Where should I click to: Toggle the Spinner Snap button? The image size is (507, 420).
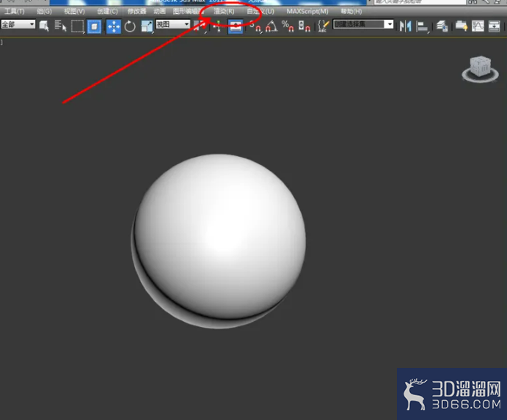point(304,26)
